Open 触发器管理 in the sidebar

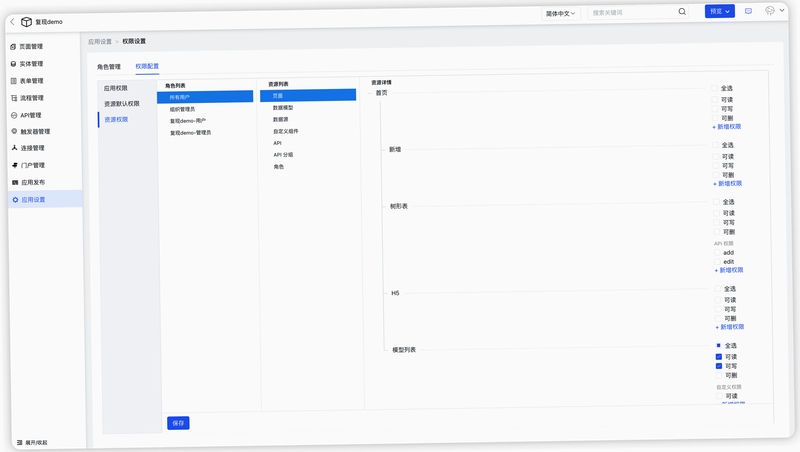(31, 132)
